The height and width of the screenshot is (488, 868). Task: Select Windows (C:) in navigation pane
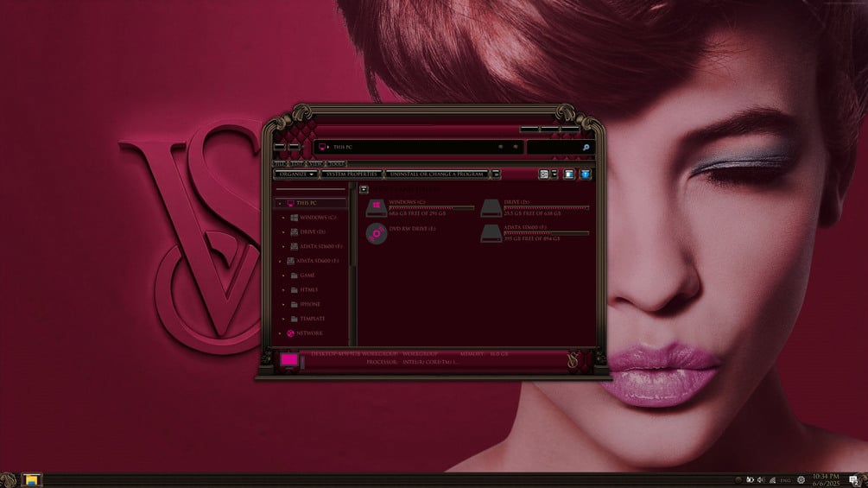pos(318,218)
